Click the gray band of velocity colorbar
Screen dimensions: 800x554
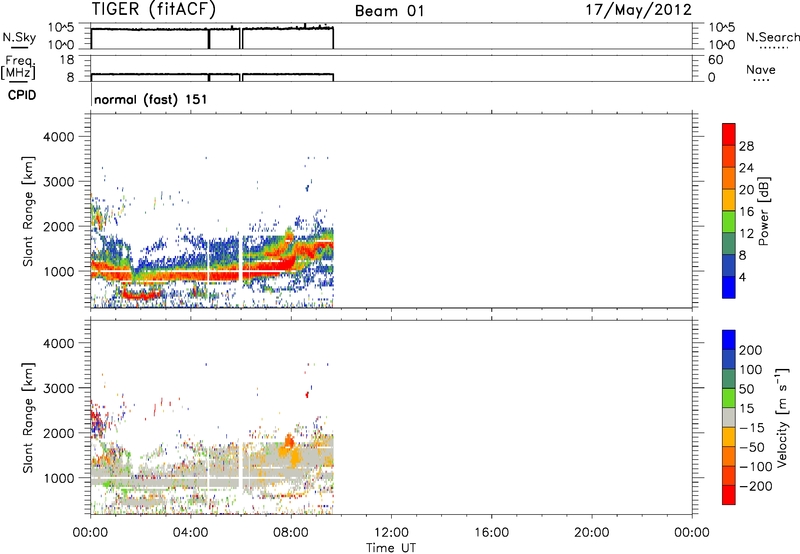(x=729, y=417)
